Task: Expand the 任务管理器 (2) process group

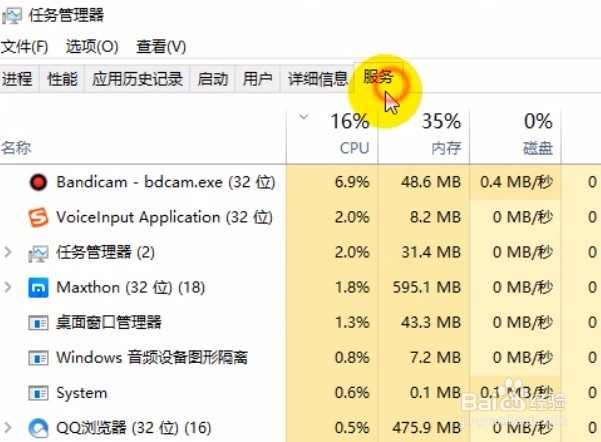Action: tap(8, 252)
